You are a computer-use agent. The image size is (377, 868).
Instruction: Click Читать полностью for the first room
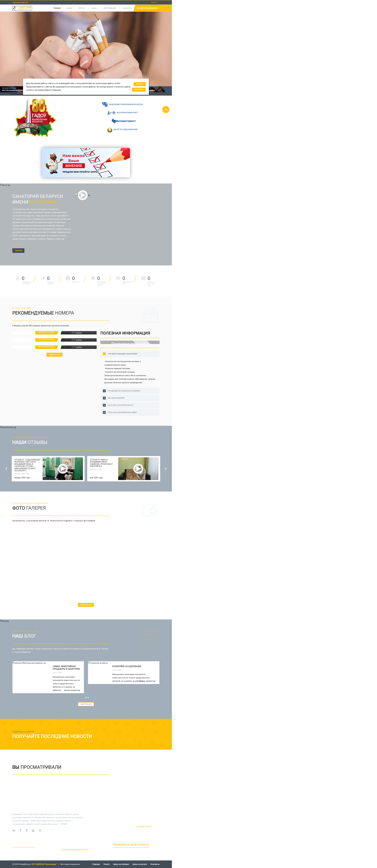(46, 333)
